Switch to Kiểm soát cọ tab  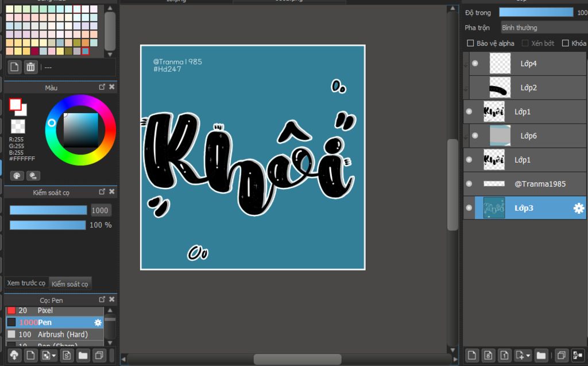[x=70, y=284]
